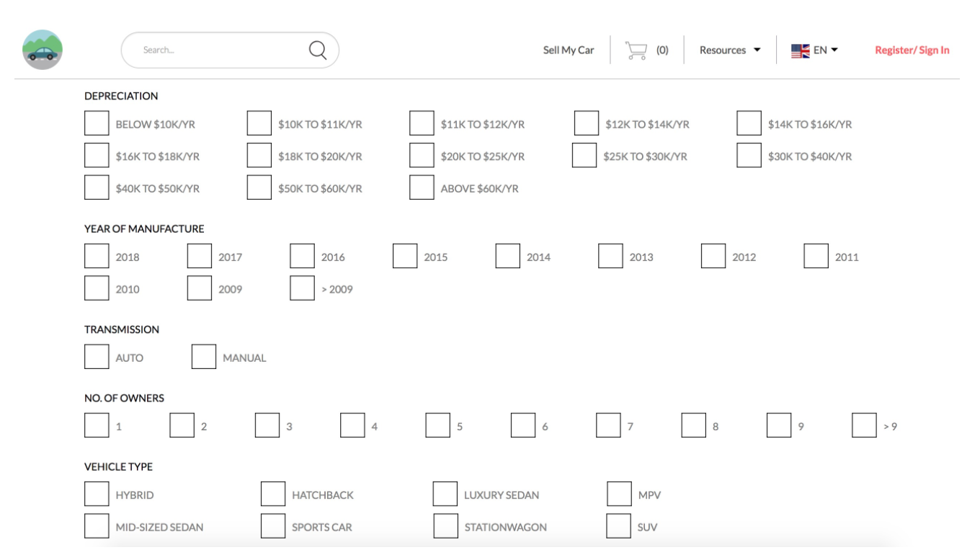The height and width of the screenshot is (555, 980).
Task: Check the $10K TO $11K/YR box
Action: 259,124
